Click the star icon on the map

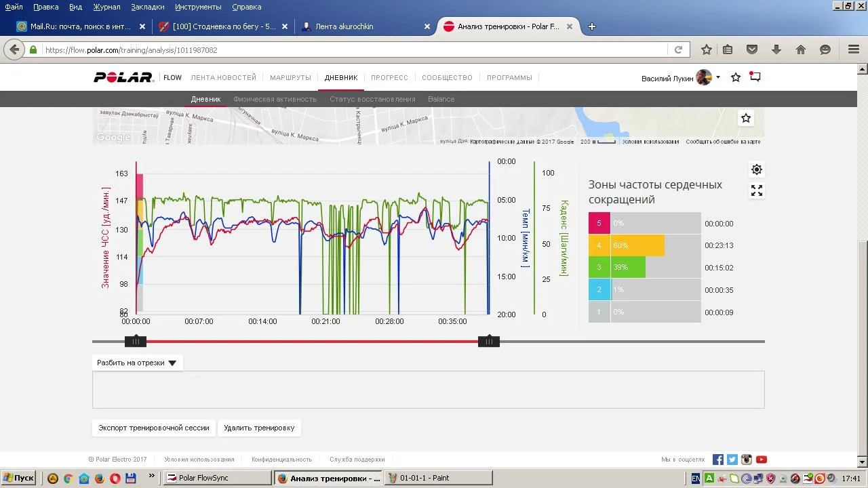click(x=746, y=118)
